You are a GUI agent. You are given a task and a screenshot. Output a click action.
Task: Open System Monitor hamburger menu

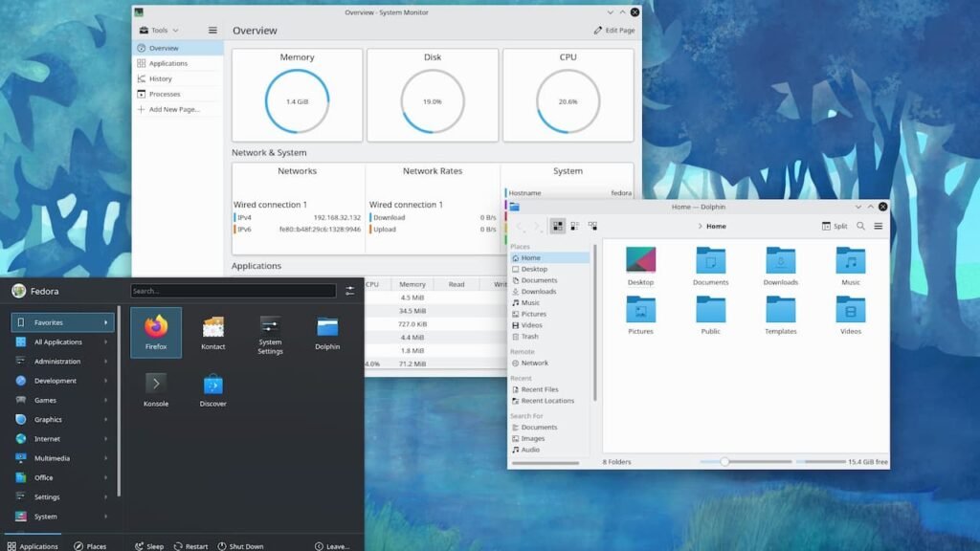coord(212,30)
